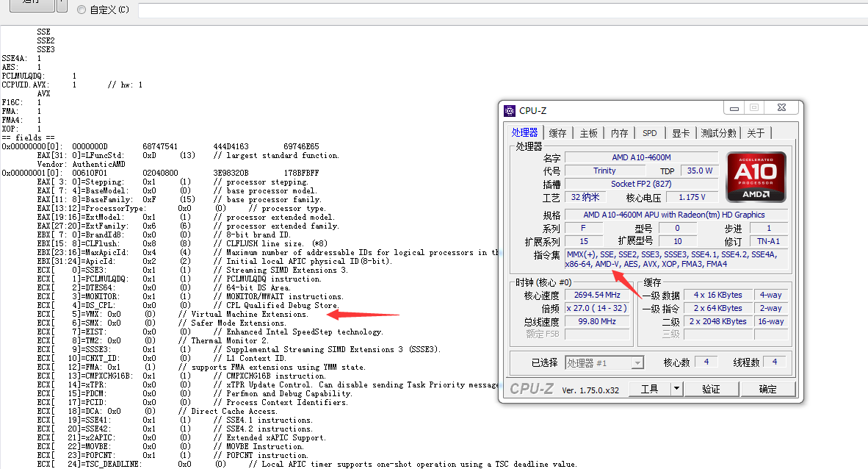Switch to the 处理器 tab in CPU-Z
This screenshot has width=868, height=469.
coord(524,132)
